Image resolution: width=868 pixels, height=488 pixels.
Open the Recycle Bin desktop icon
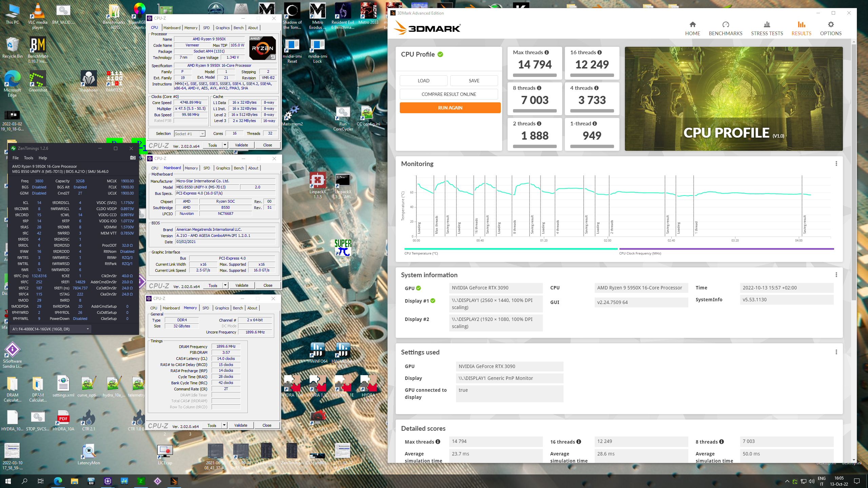click(x=12, y=47)
